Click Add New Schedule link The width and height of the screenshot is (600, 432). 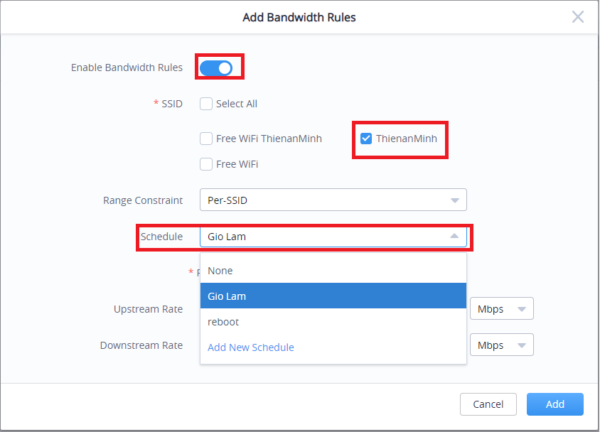[x=250, y=347]
